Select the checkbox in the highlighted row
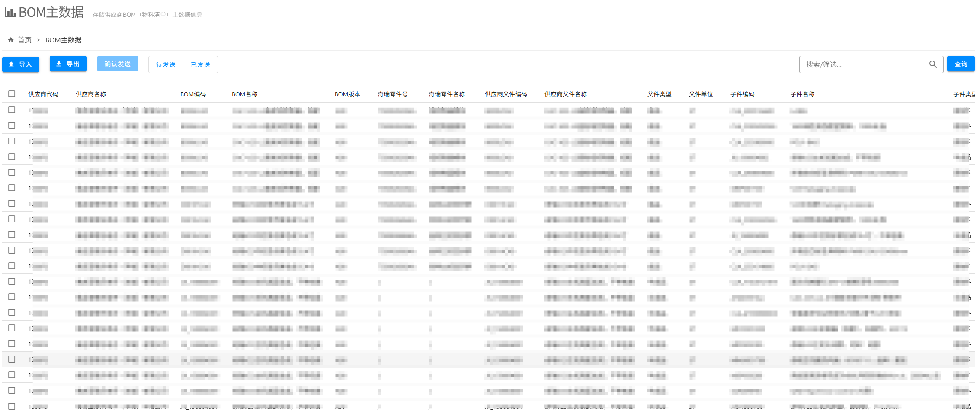Image resolution: width=980 pixels, height=411 pixels. click(12, 359)
